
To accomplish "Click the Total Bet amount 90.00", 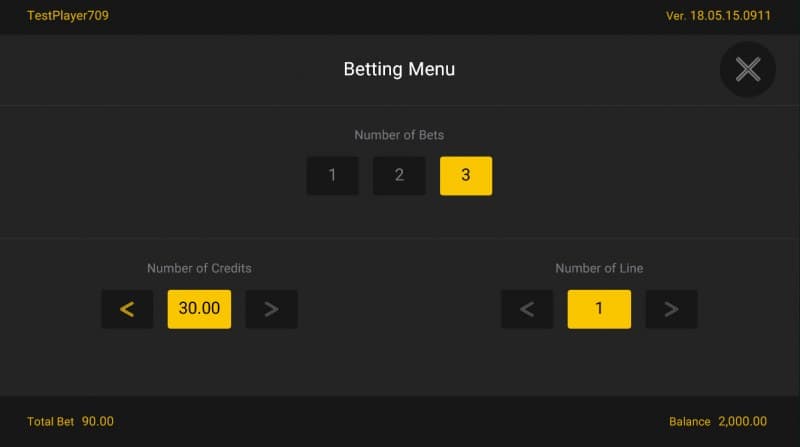I will [98, 422].
